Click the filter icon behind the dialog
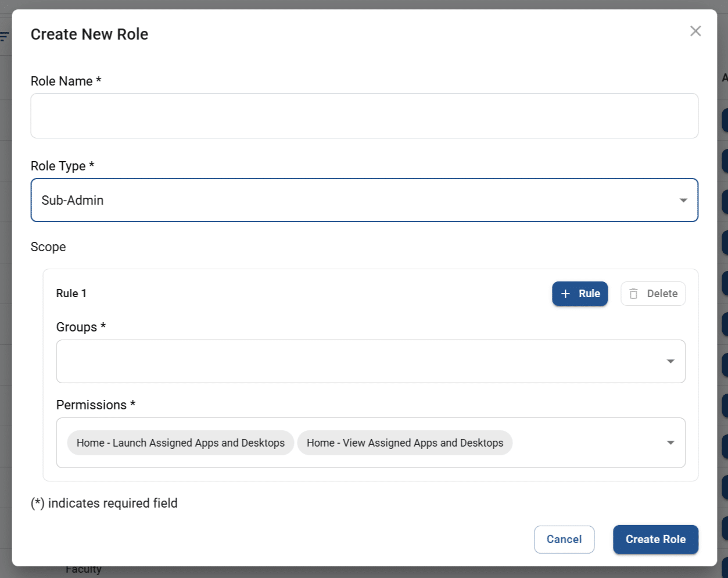 [5, 37]
